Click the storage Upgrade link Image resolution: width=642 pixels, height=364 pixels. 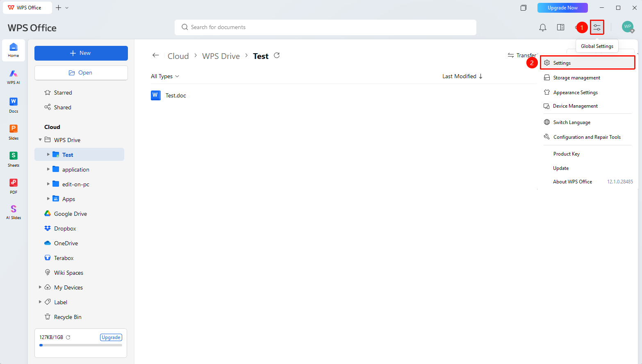tap(111, 337)
